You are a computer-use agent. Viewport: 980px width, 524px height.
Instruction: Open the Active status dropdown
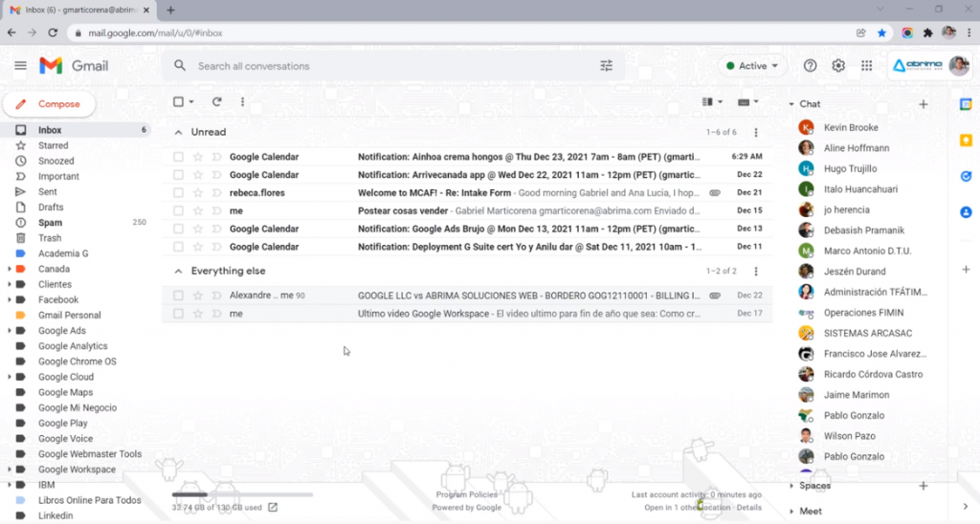click(752, 66)
